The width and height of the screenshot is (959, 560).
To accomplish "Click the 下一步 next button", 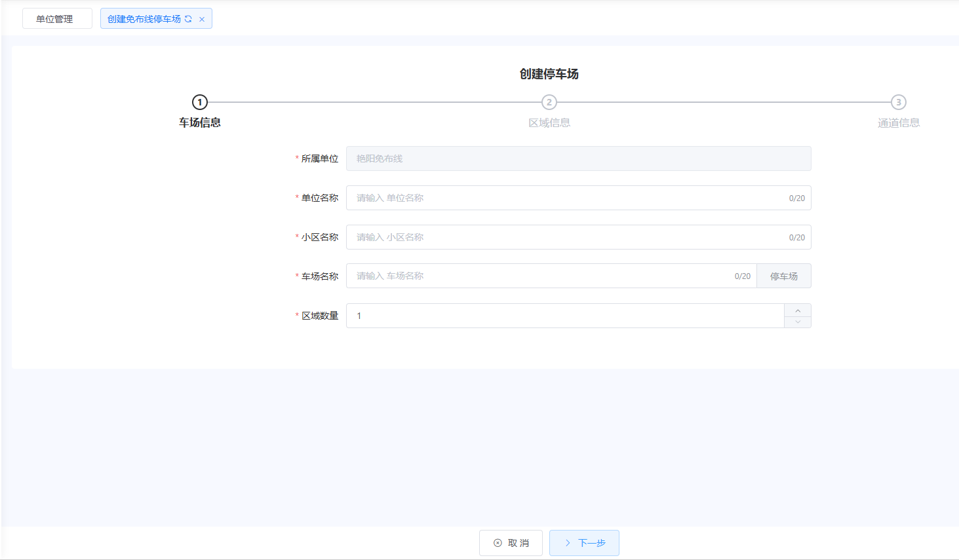I will point(584,543).
